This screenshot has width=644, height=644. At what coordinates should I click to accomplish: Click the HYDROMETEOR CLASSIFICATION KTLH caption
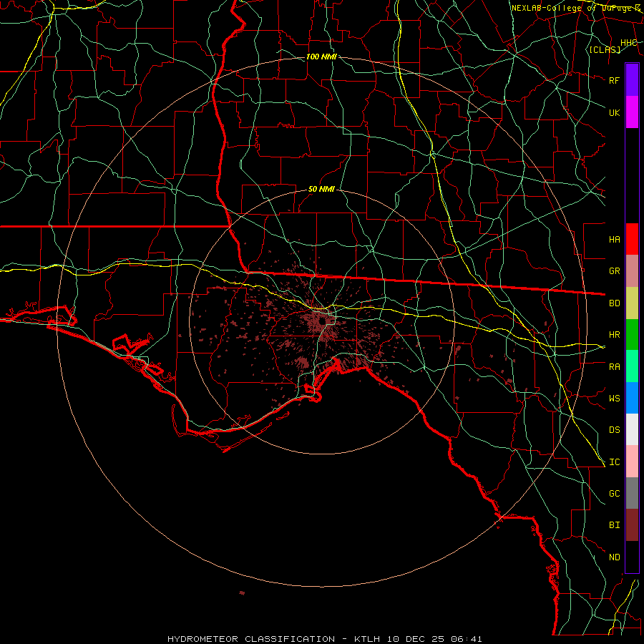324,639
